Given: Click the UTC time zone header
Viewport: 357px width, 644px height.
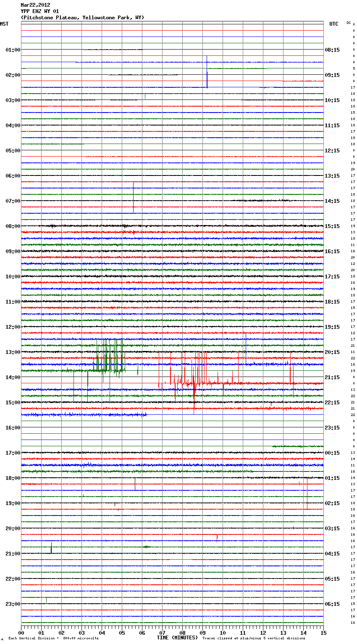Looking at the screenshot, I should [334, 24].
